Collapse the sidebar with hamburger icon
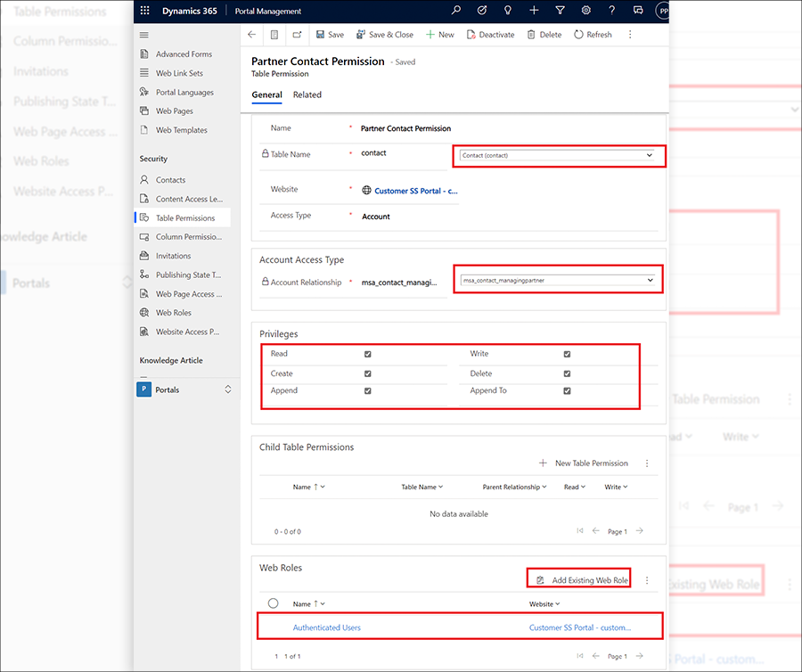 click(x=144, y=35)
